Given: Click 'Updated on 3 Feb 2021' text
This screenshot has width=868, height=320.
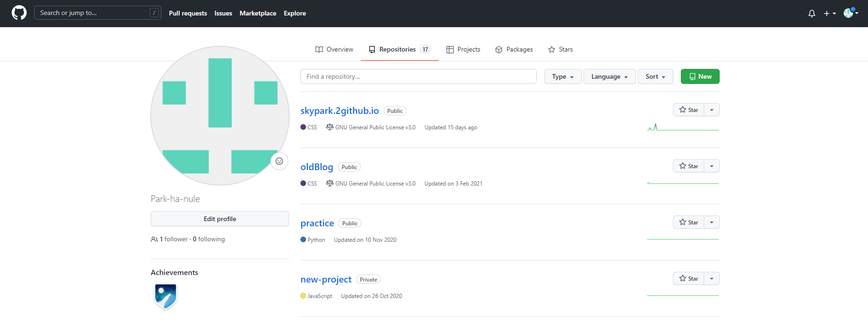Looking at the screenshot, I should pyautogui.click(x=453, y=184).
